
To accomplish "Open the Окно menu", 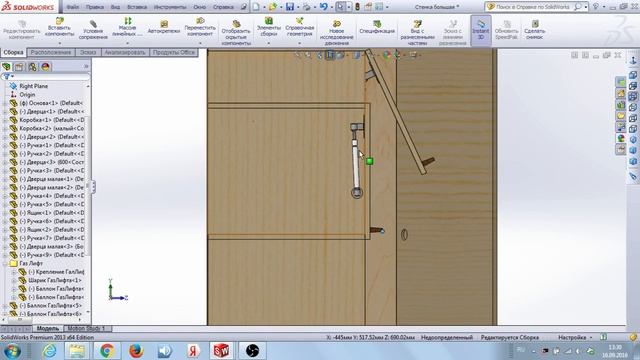I will (x=200, y=7).
